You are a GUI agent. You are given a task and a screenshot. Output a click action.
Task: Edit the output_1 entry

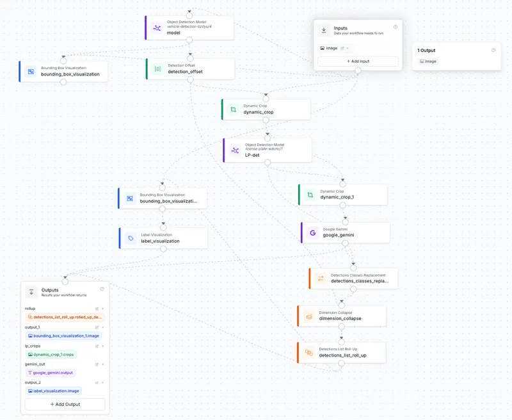click(97, 327)
